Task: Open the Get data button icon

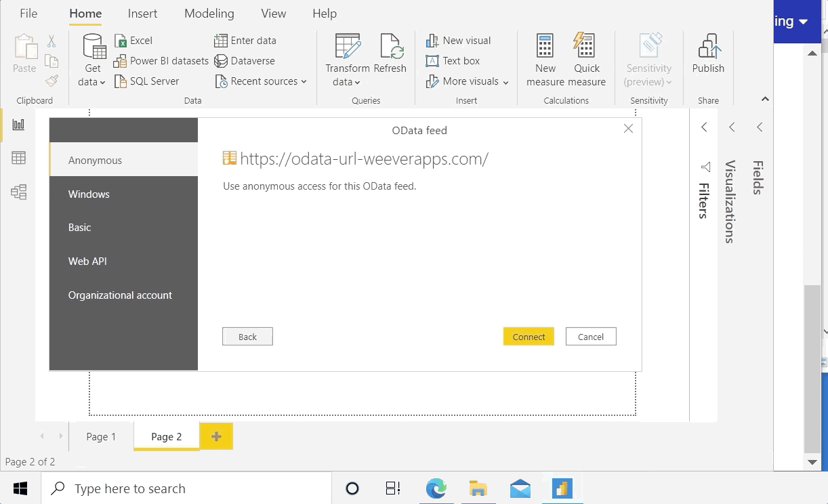Action: pyautogui.click(x=94, y=47)
